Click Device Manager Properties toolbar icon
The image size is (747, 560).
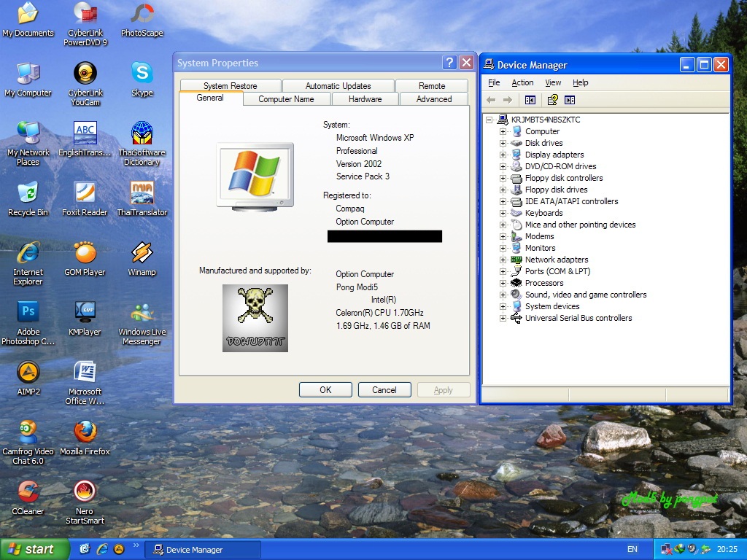[553, 100]
